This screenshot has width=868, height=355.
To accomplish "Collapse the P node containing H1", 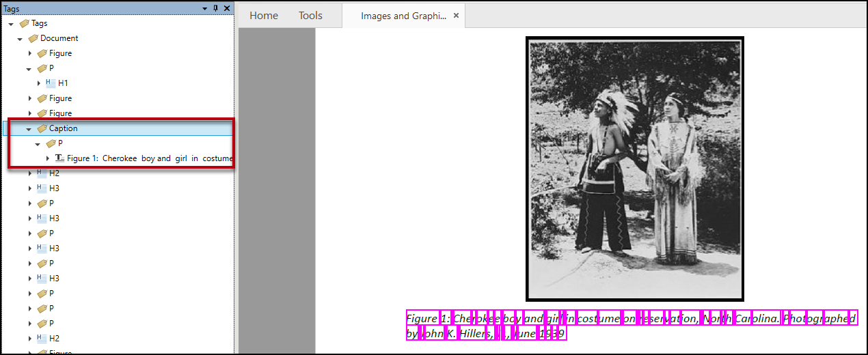I will tap(29, 69).
